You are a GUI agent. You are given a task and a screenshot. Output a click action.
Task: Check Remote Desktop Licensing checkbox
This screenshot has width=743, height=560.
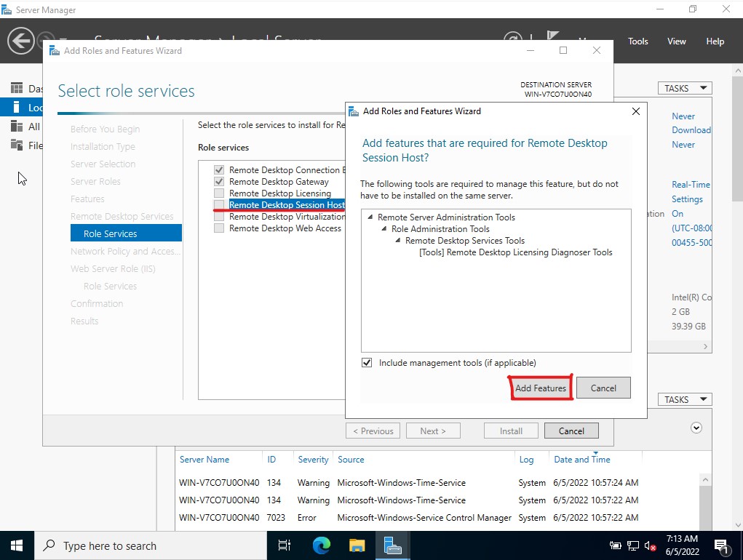(219, 193)
